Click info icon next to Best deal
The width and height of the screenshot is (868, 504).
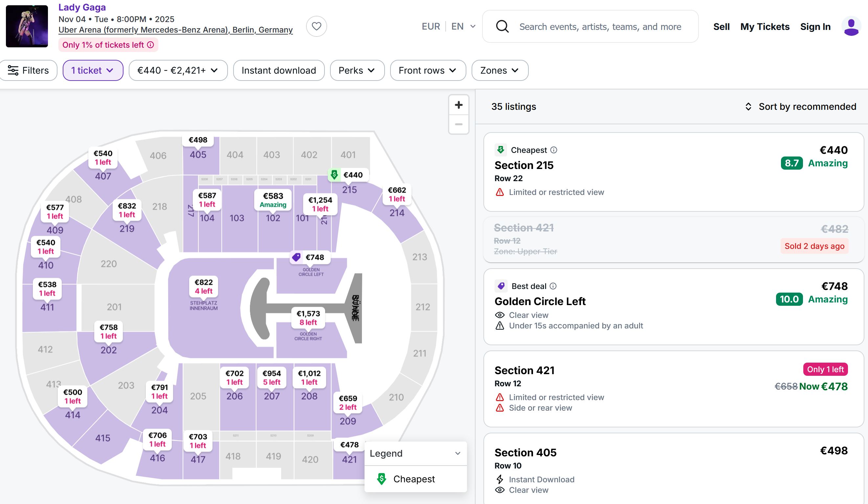[553, 286]
